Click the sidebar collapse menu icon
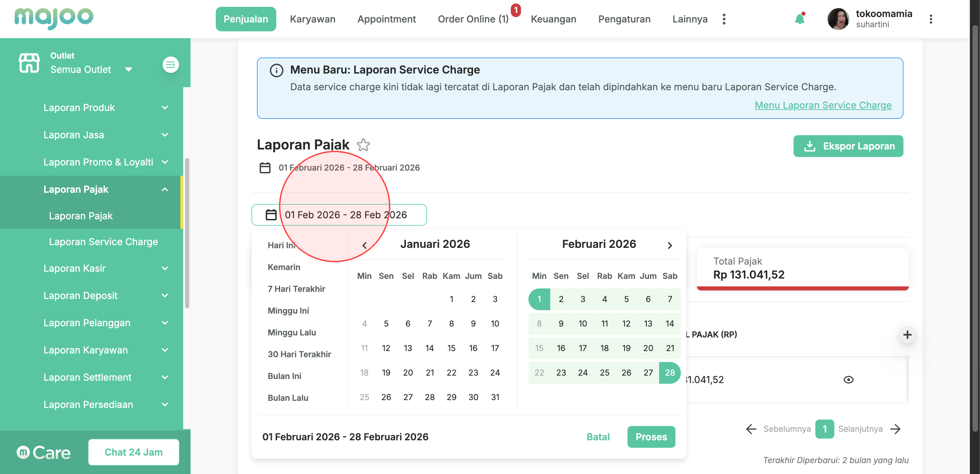Image resolution: width=980 pixels, height=474 pixels. (170, 65)
